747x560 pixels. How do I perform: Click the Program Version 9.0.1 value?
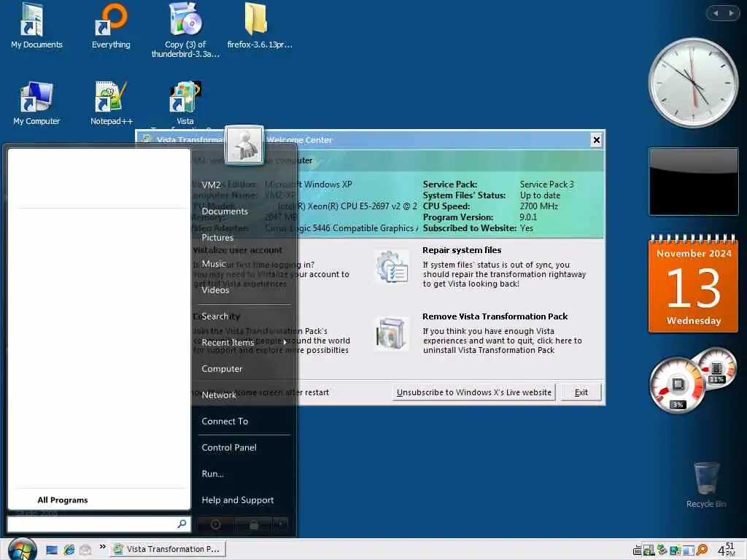(528, 217)
